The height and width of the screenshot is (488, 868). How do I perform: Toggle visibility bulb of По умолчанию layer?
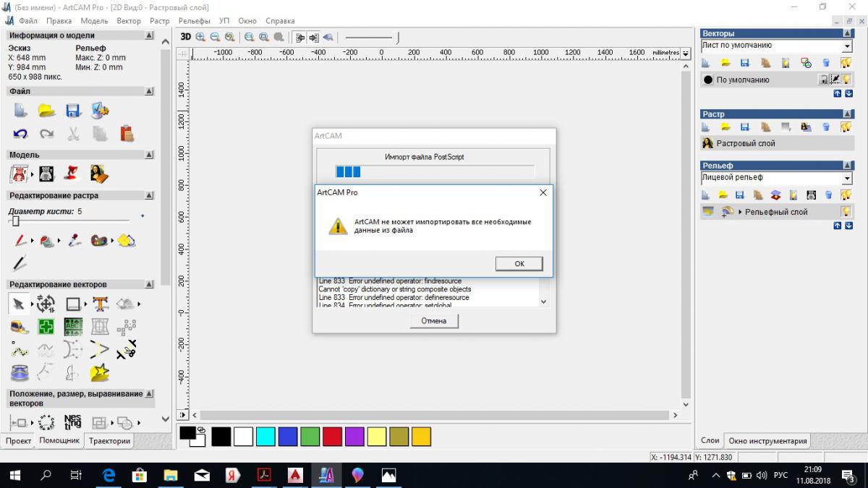pyautogui.click(x=845, y=80)
